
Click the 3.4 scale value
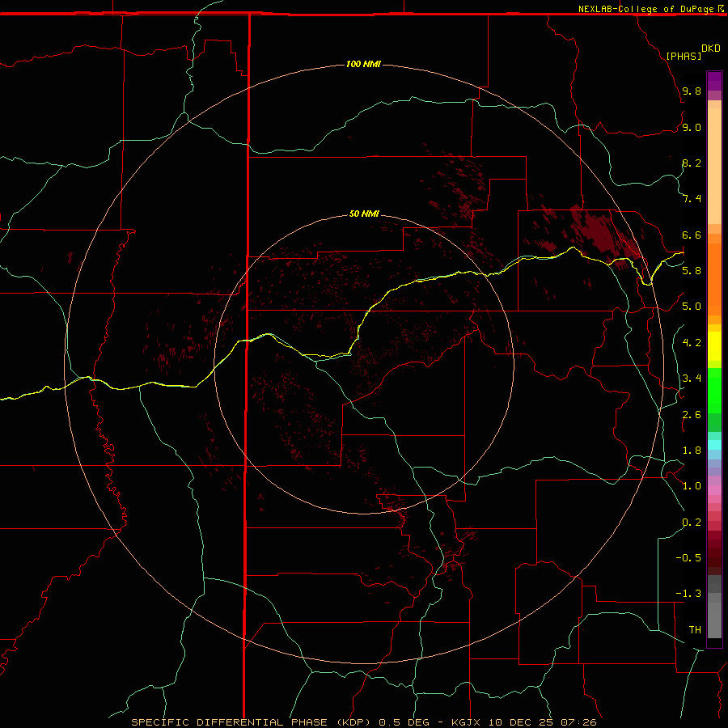(692, 378)
